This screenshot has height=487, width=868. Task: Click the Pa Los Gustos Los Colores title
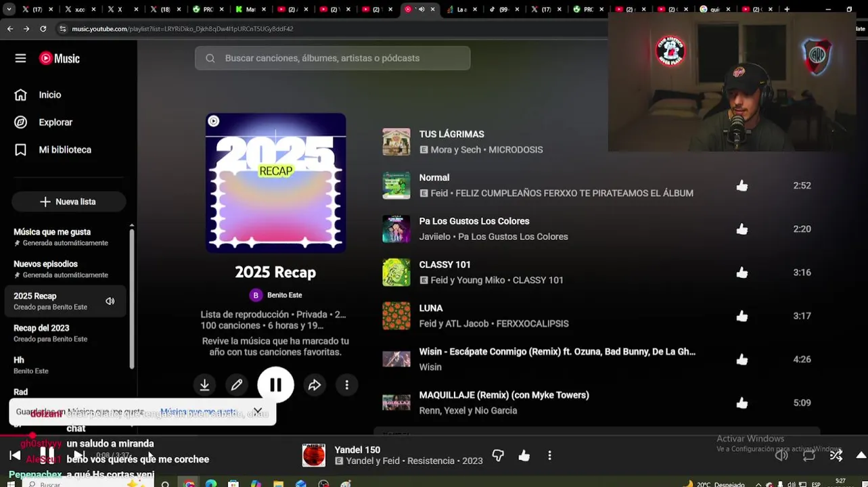[x=474, y=221]
